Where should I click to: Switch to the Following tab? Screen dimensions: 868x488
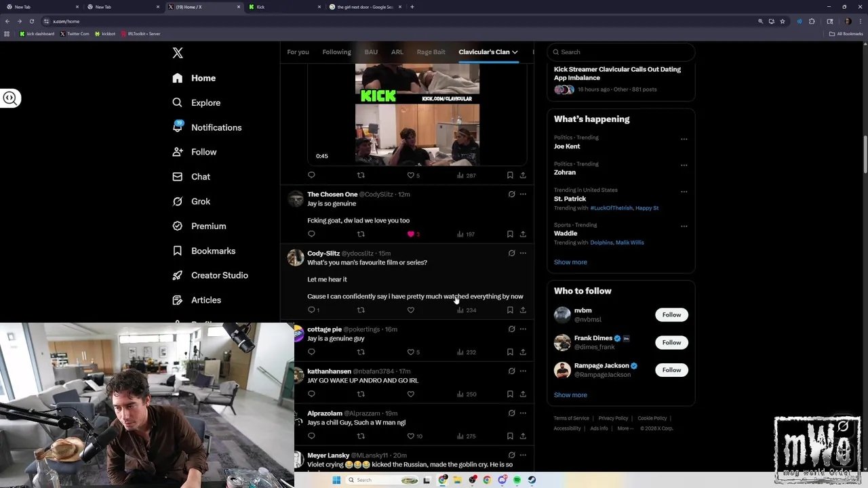[x=336, y=52]
